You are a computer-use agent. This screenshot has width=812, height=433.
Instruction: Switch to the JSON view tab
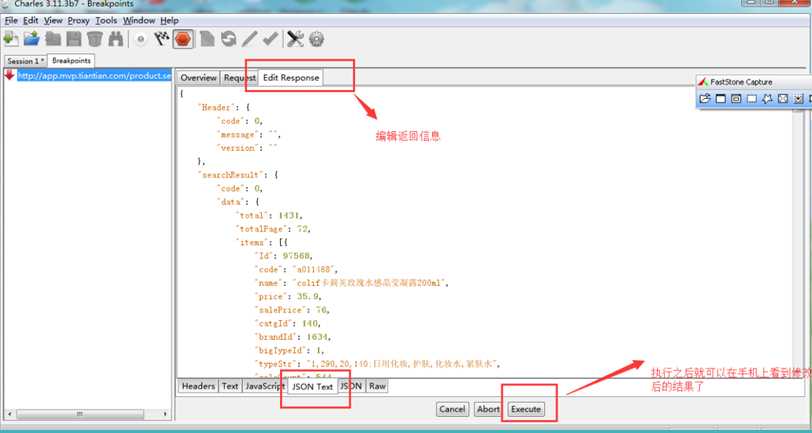pyautogui.click(x=352, y=386)
